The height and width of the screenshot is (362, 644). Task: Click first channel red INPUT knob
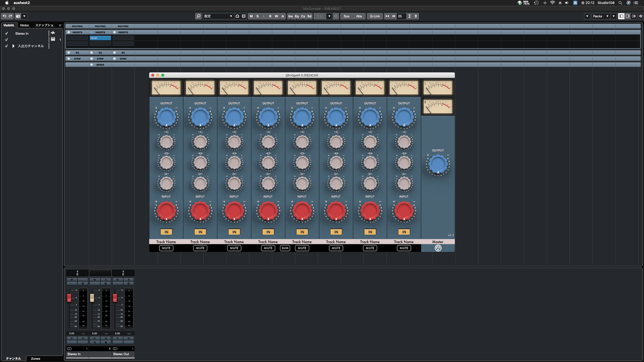(x=166, y=211)
